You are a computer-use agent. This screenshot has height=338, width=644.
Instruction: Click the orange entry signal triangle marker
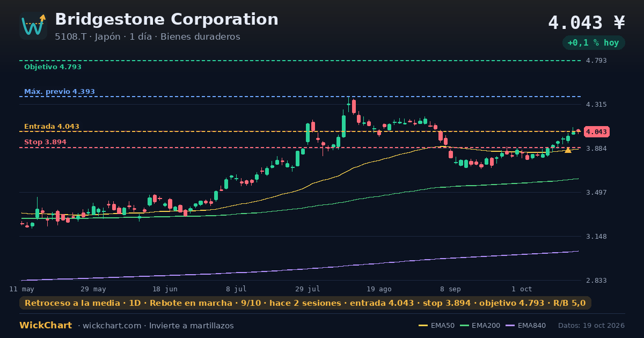pyautogui.click(x=568, y=150)
